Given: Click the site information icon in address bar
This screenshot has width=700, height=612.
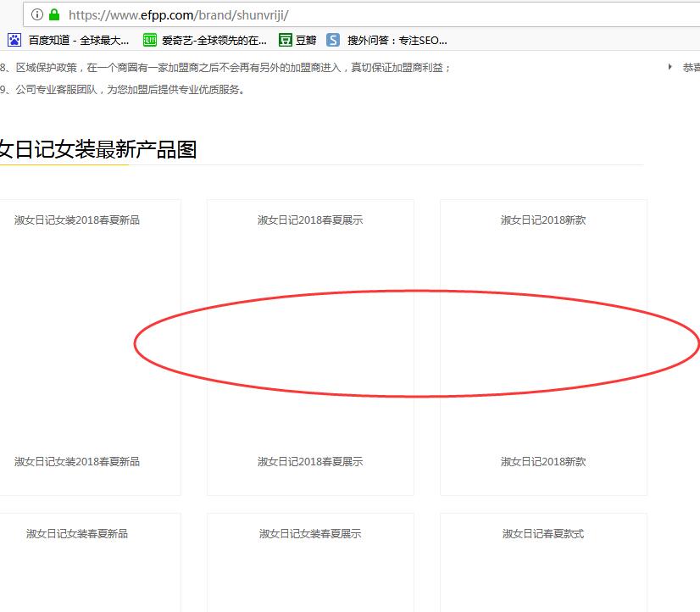Looking at the screenshot, I should pyautogui.click(x=37, y=14).
